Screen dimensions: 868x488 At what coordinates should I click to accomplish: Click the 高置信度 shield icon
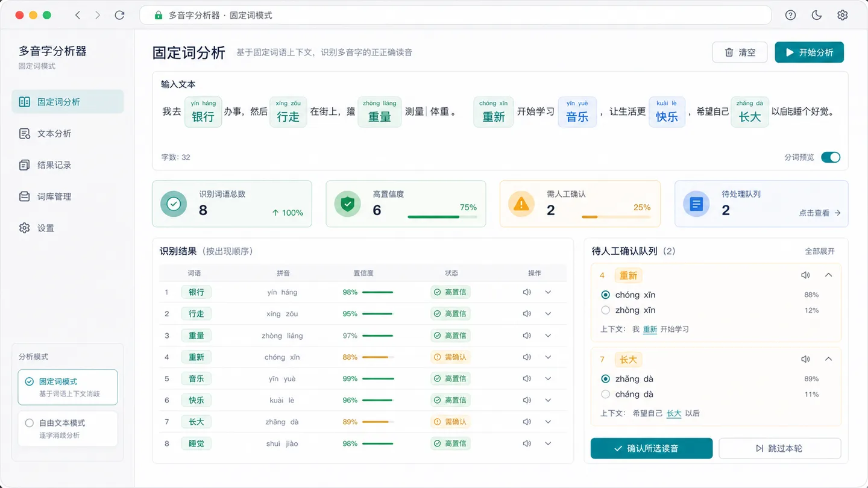click(347, 204)
